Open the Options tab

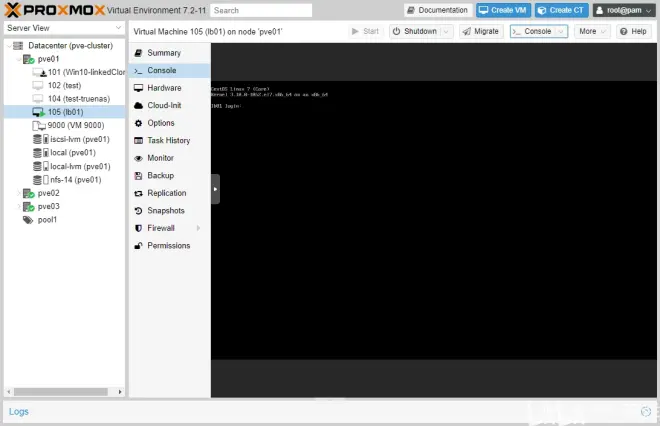(170, 123)
